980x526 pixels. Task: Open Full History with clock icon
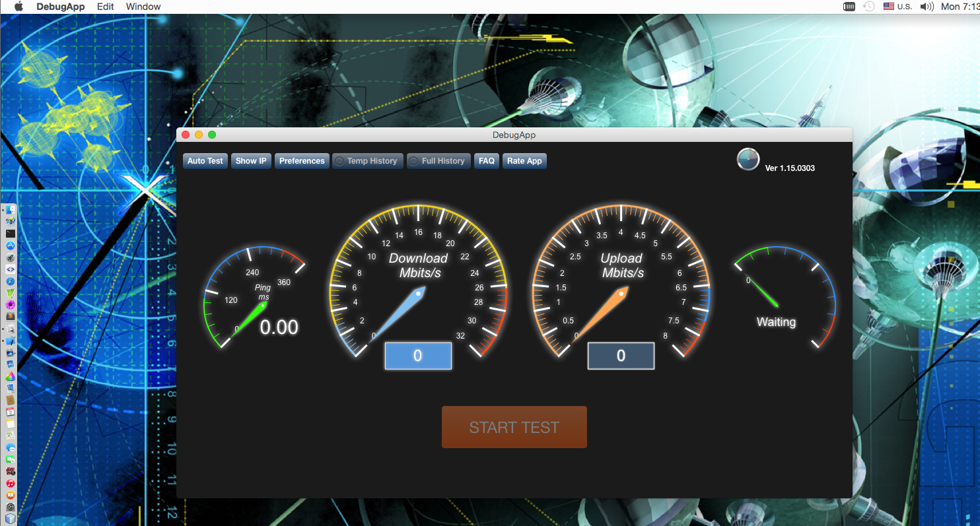click(x=438, y=161)
